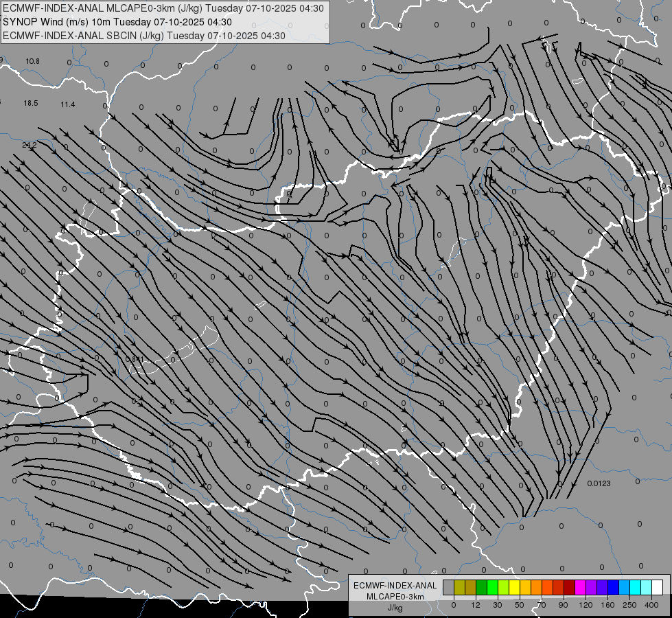Click the 18.5 data value label
Screen dimensions: 672x618
coord(31,103)
